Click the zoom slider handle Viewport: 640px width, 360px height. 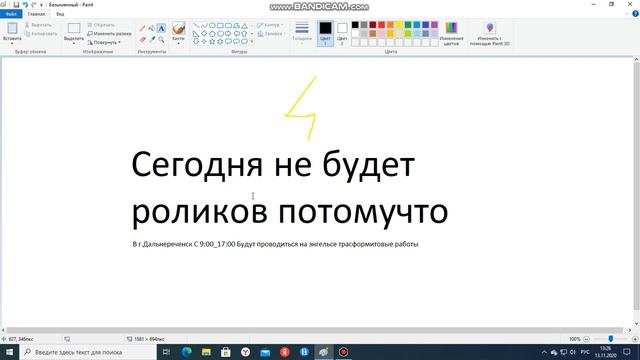coord(611,339)
